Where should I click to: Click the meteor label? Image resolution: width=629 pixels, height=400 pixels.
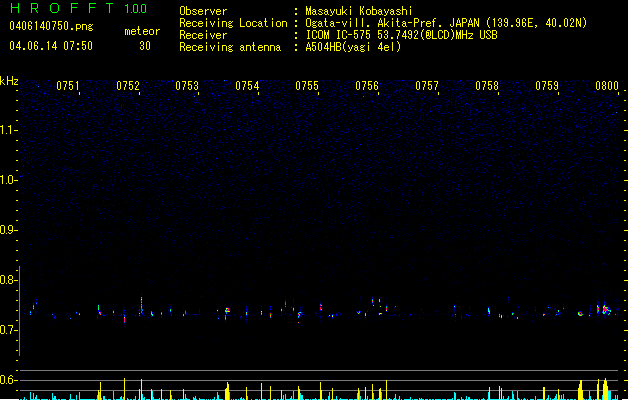pyautogui.click(x=142, y=31)
